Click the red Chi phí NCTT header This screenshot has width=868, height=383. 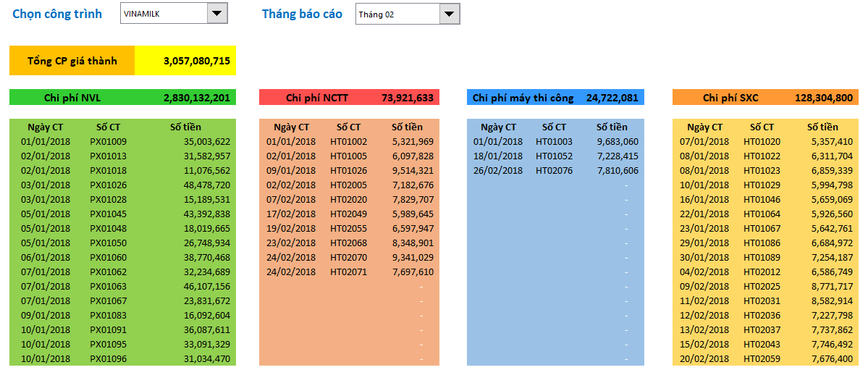[318, 98]
